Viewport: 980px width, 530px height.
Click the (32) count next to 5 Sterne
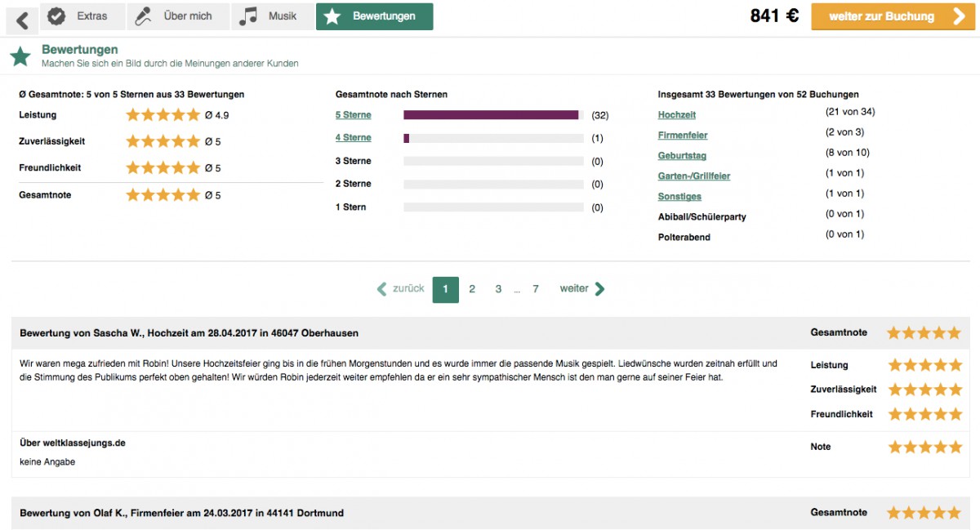click(x=600, y=115)
